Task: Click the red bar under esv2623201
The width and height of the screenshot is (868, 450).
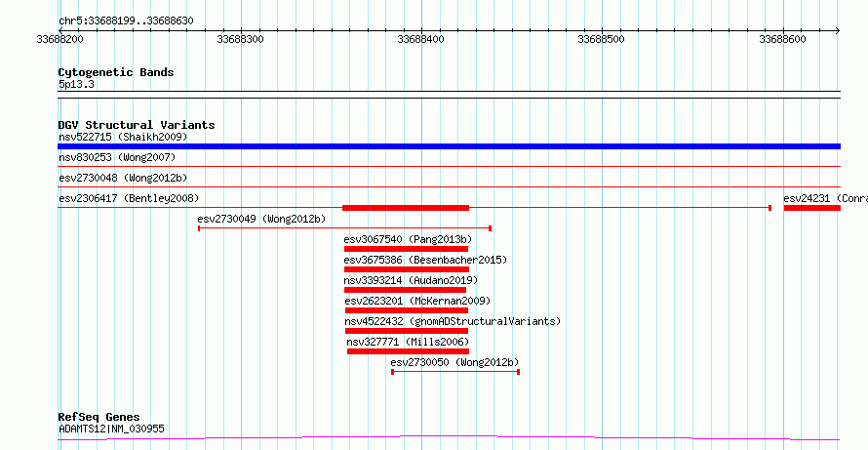Action: [407, 310]
